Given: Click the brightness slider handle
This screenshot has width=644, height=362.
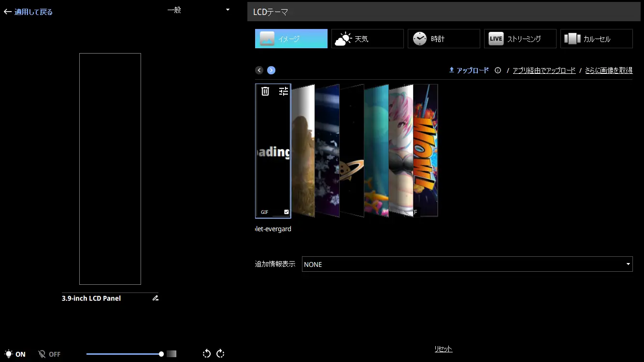Looking at the screenshot, I should point(161,354).
